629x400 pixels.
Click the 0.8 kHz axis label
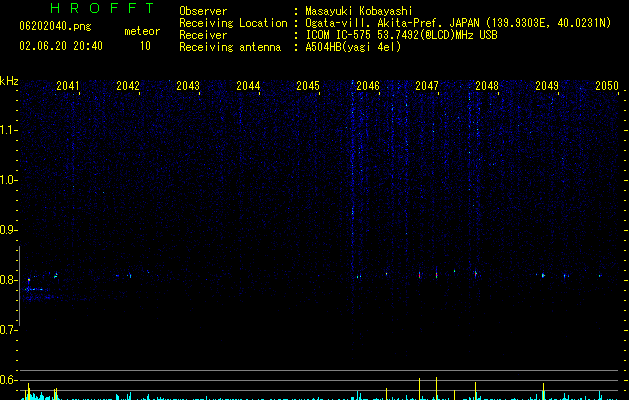[8, 280]
